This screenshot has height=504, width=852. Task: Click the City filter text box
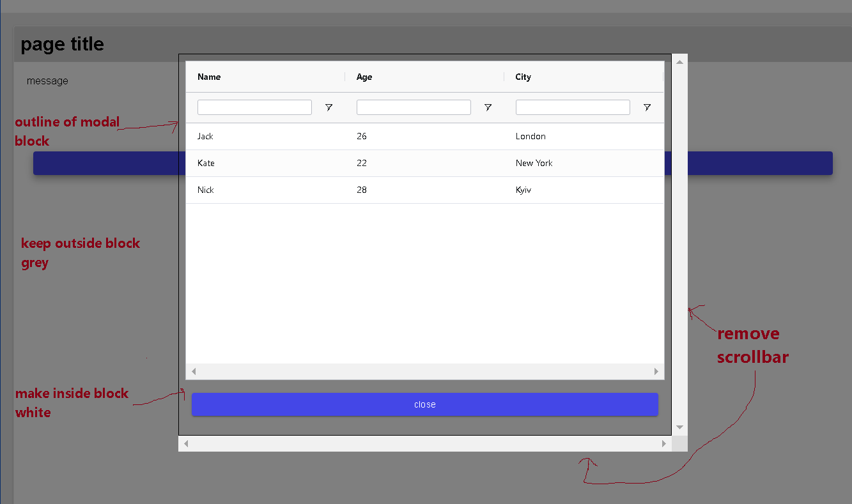tap(573, 107)
